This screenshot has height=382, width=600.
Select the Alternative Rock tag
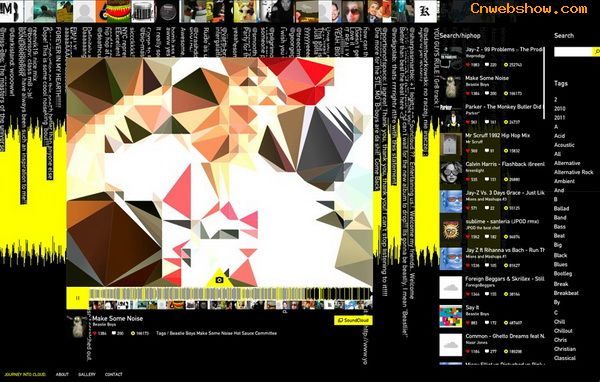[574, 172]
